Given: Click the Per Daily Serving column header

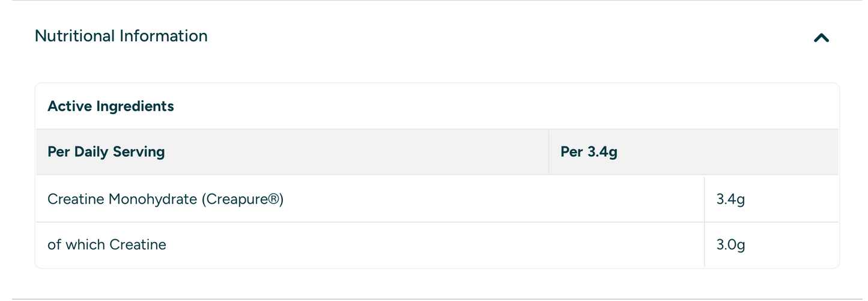Looking at the screenshot, I should (x=106, y=151).
